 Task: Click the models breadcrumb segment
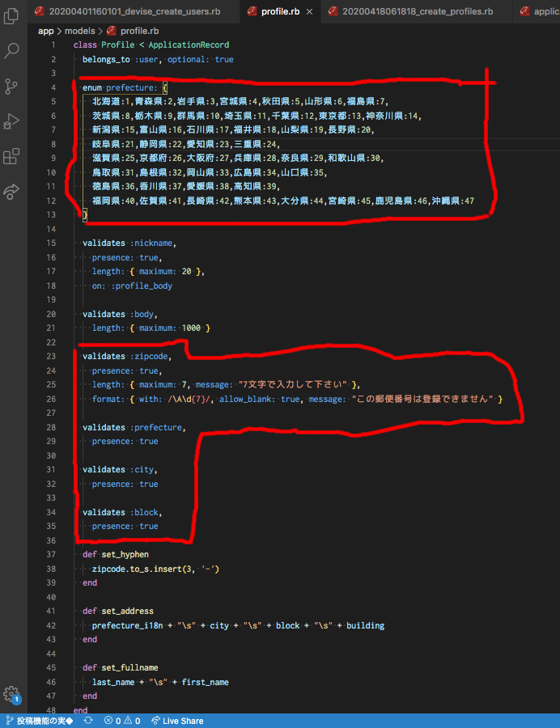tap(80, 31)
